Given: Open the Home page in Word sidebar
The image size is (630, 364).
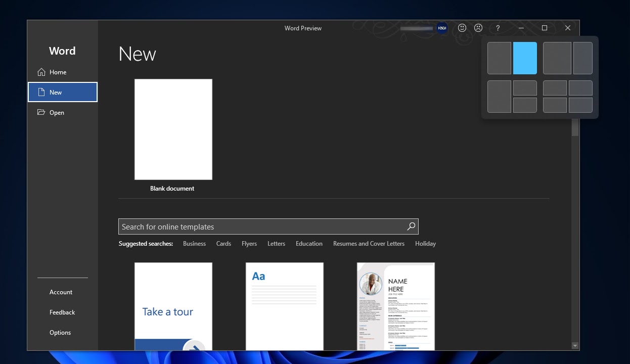Looking at the screenshot, I should (x=63, y=72).
